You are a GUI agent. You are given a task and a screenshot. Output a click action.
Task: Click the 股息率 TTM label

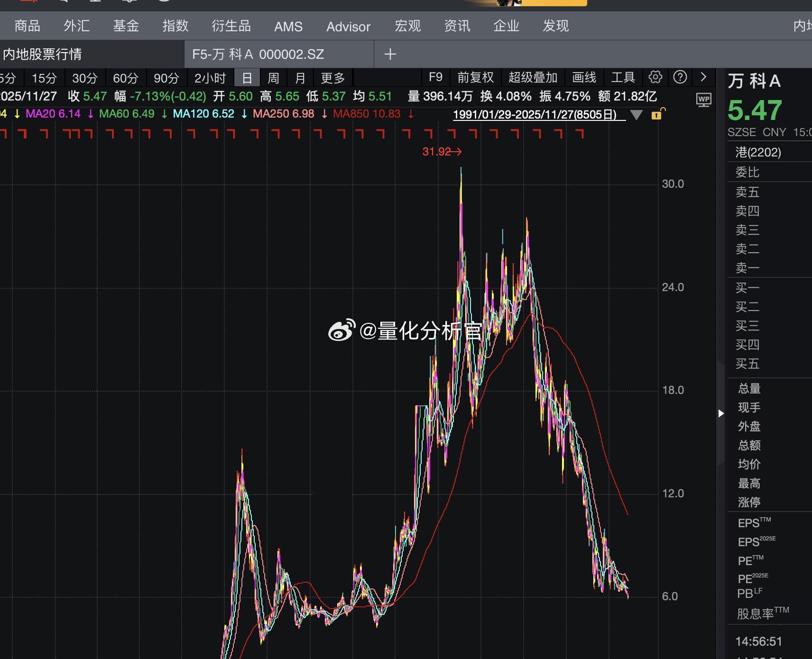click(763, 613)
